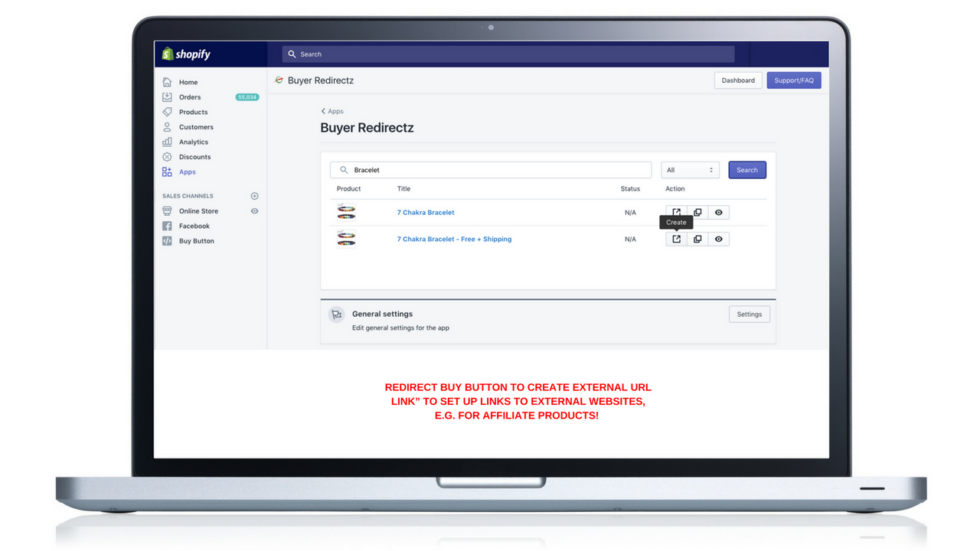Click the preview eye icon for 7 Chakra Bracelet
980x551 pixels.
click(x=718, y=212)
